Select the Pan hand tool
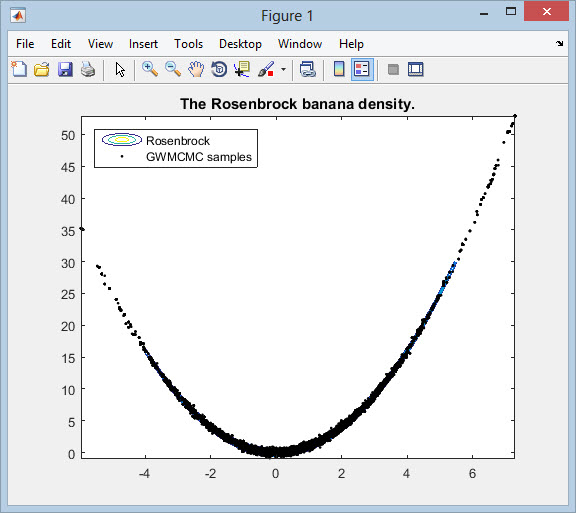Image resolution: width=576 pixels, height=513 pixels. pos(196,69)
